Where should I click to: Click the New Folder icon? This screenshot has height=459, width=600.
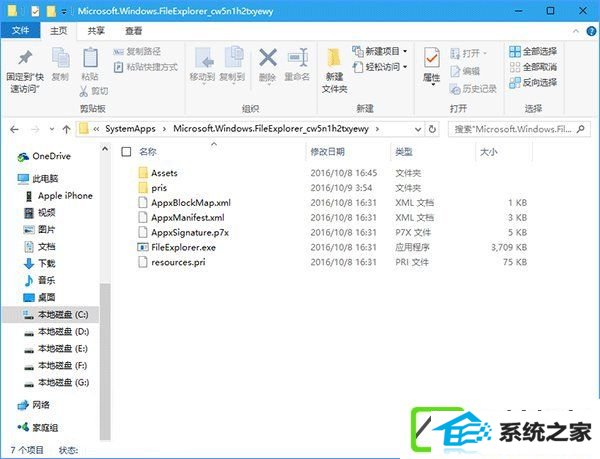pyautogui.click(x=334, y=59)
